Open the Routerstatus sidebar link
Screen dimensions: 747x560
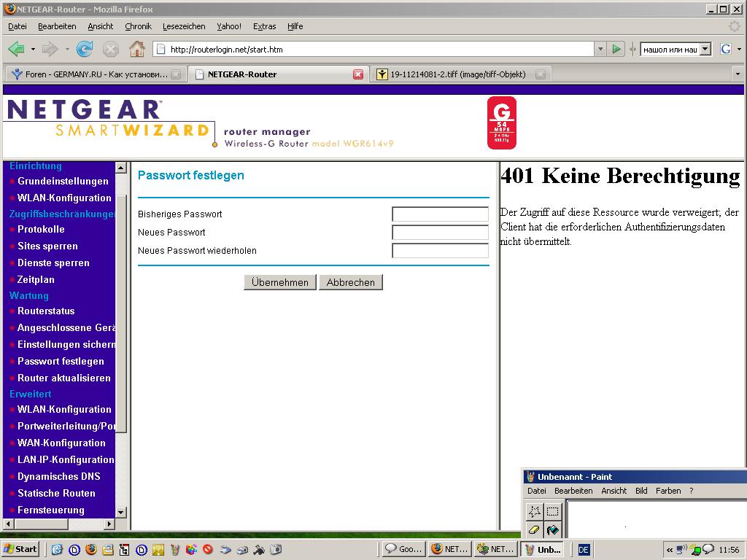[x=46, y=311]
